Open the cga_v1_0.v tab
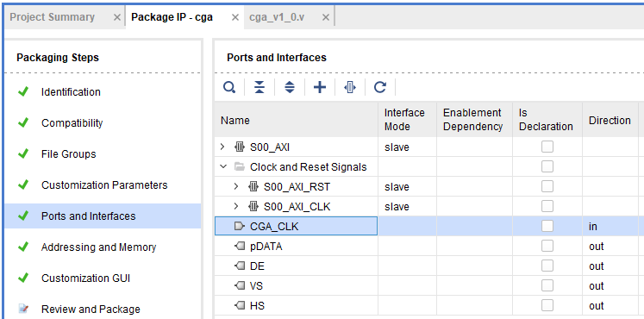This screenshot has height=319, width=644. [x=277, y=17]
